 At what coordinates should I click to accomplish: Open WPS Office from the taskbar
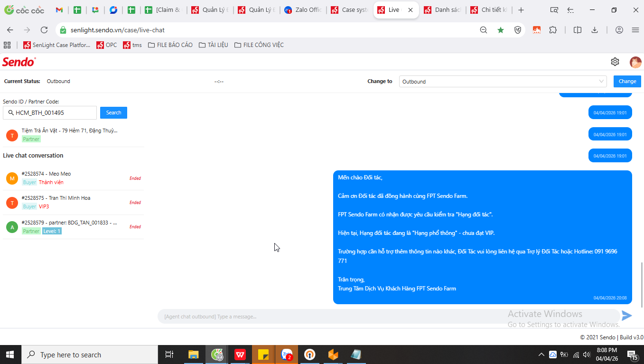pos(240,355)
